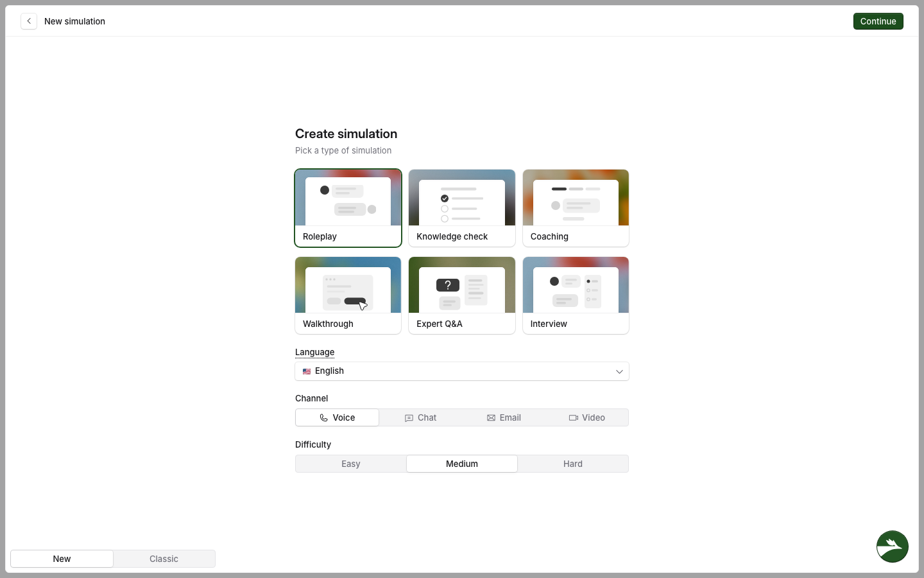The width and height of the screenshot is (924, 578).
Task: Click "Pick a type of simulation" text
Action: click(x=343, y=150)
